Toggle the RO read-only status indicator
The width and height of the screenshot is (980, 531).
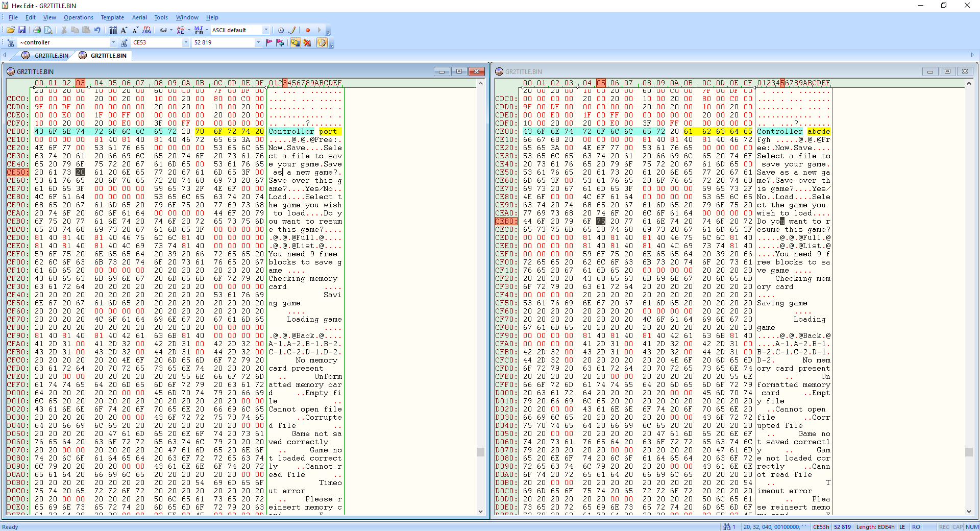click(916, 527)
